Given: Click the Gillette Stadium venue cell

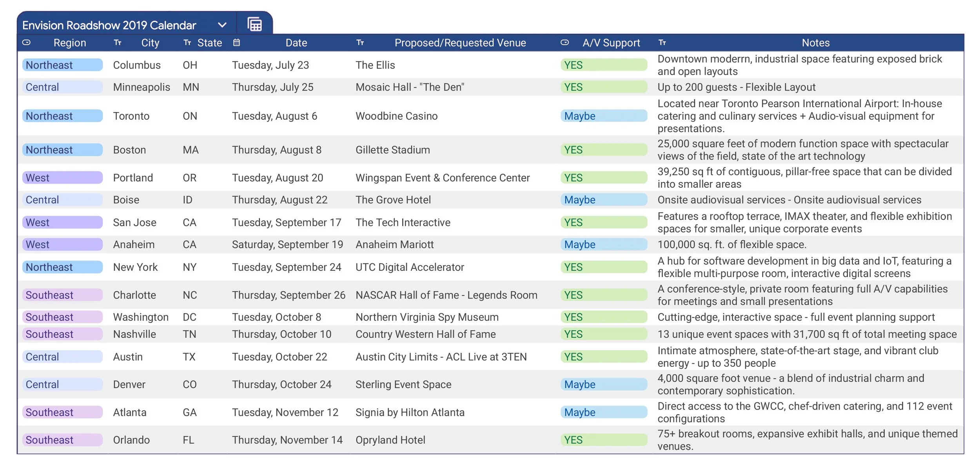Looking at the screenshot, I should point(392,149).
